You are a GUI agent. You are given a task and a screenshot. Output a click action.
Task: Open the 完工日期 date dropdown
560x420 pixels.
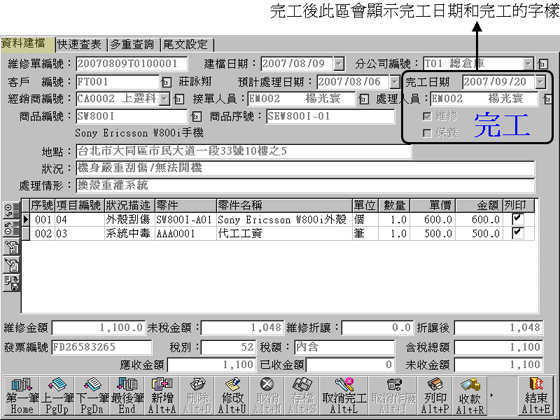tap(540, 82)
